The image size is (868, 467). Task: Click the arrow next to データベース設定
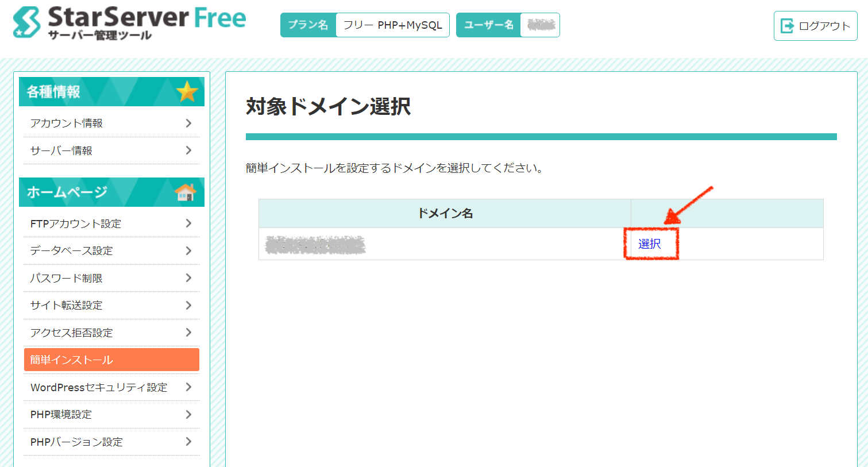click(188, 250)
